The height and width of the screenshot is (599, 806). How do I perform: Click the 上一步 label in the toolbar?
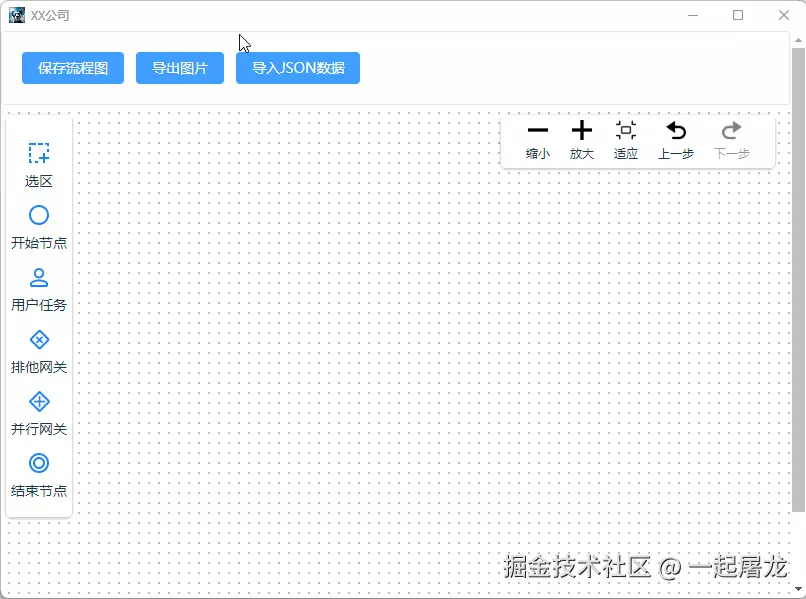[676, 154]
